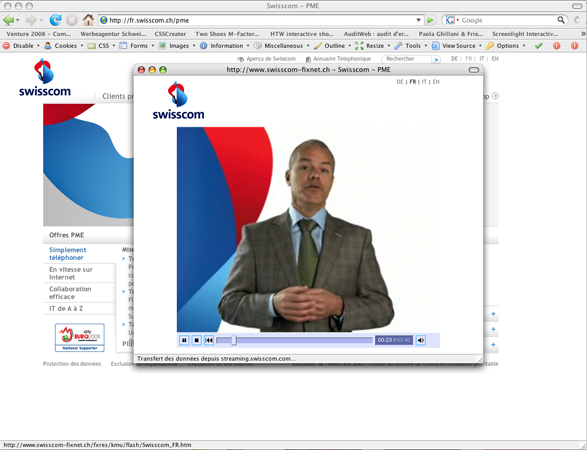Click the magnifier in Google search box
Screen dimensions: 587x450
[560, 20]
